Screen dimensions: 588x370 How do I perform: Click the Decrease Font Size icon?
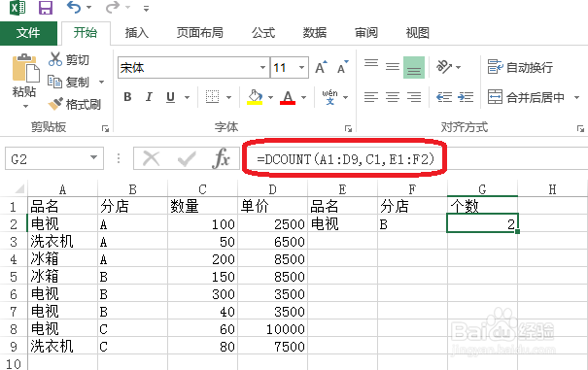point(342,67)
